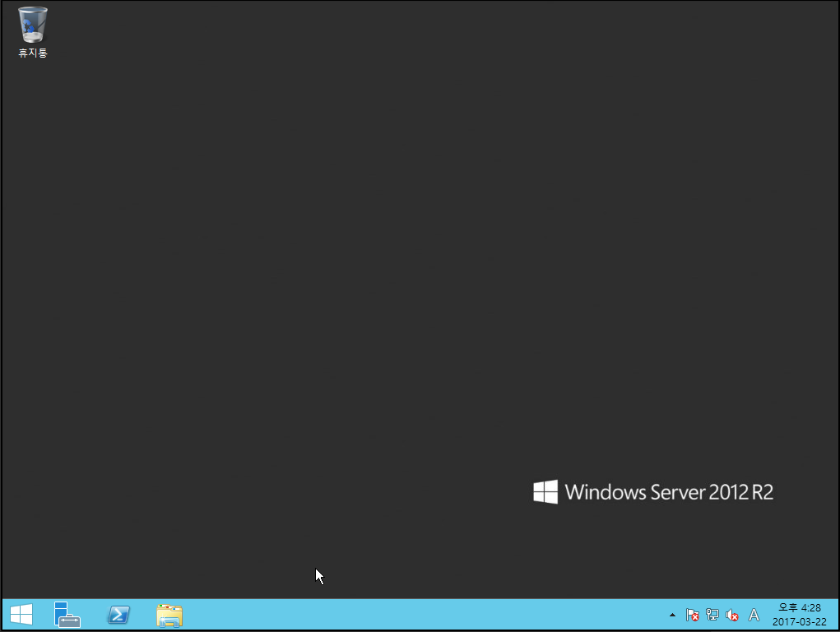Image resolution: width=840 pixels, height=632 pixels.
Task: Open the Windows Start button
Action: pos(21,615)
